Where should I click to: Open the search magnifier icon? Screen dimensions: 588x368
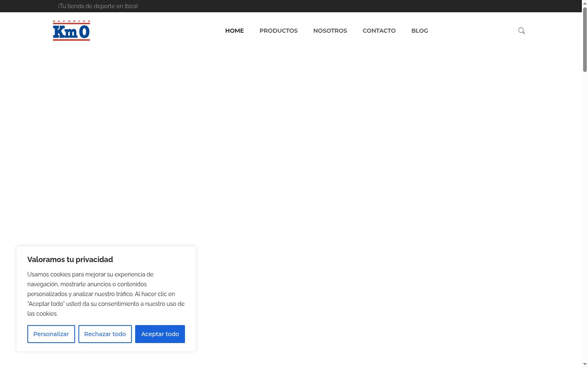[521, 31]
